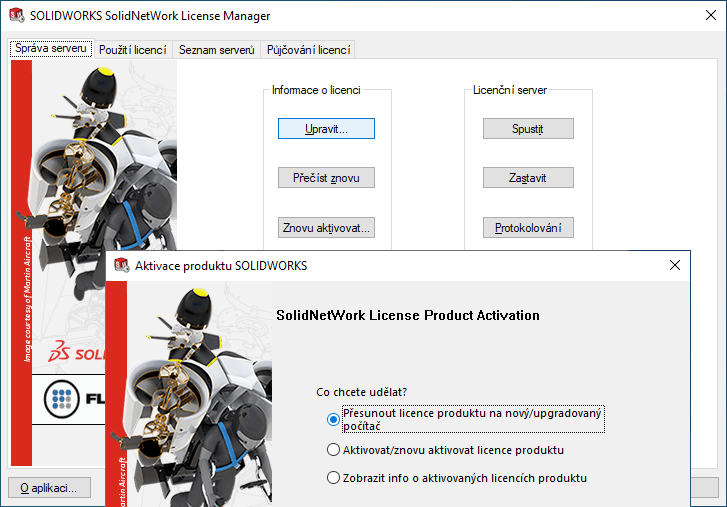The width and height of the screenshot is (727, 507).
Task: Switch to the Půjčování licencí tab
Action: pos(308,50)
